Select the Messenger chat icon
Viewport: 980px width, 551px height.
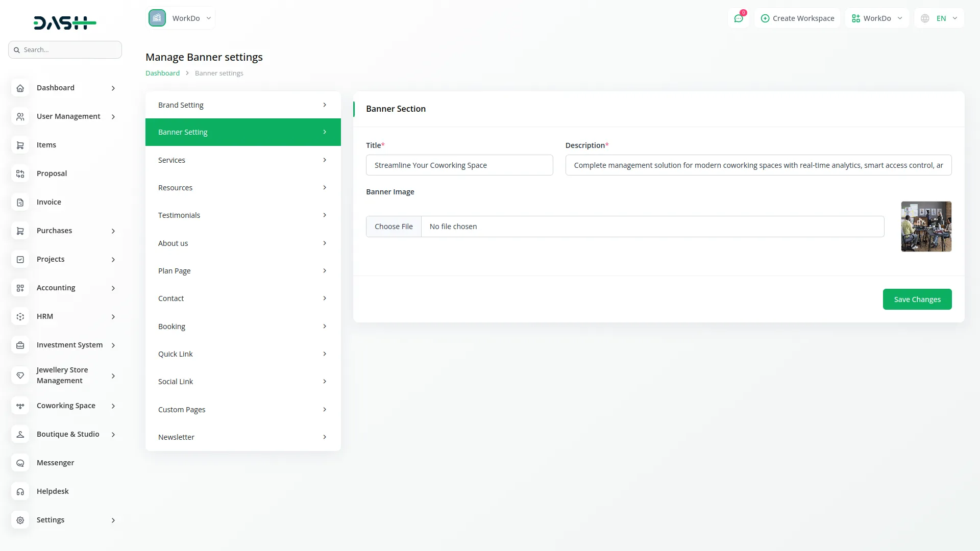[20, 463]
